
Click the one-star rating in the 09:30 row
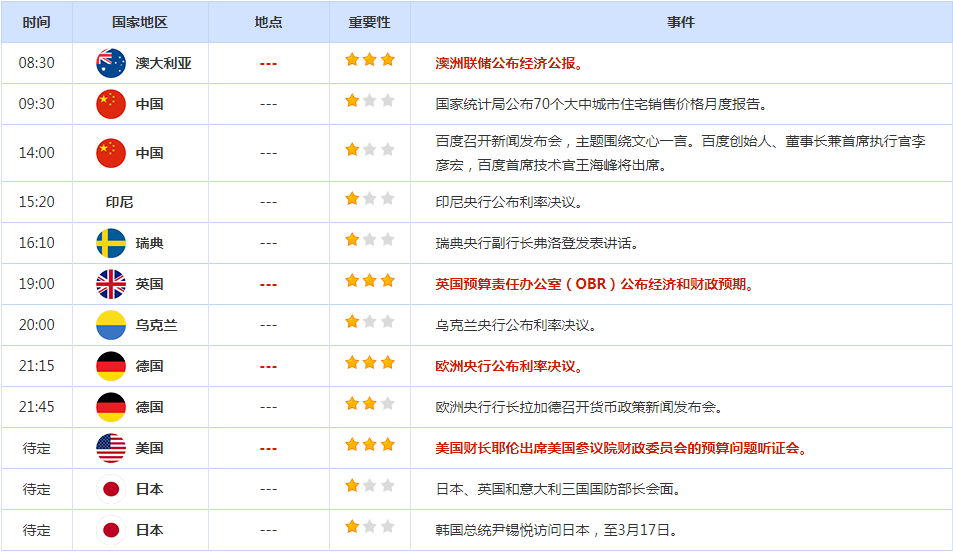pyautogui.click(x=370, y=100)
